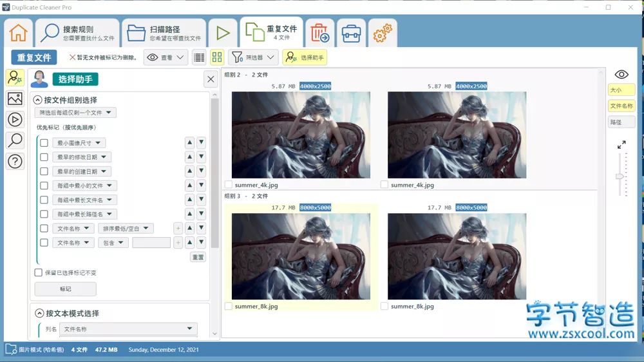Open the play sidebar icon
Screen dimensions: 644x362
pyautogui.click(x=15, y=120)
